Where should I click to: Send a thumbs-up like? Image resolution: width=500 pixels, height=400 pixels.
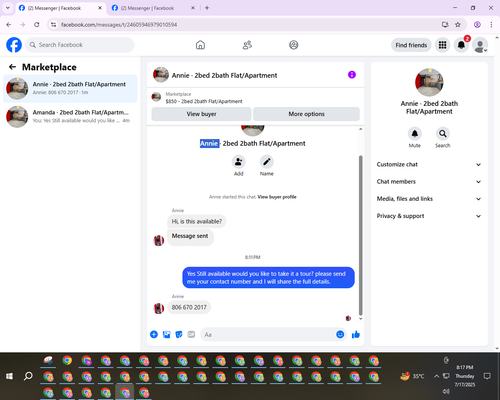(x=356, y=334)
